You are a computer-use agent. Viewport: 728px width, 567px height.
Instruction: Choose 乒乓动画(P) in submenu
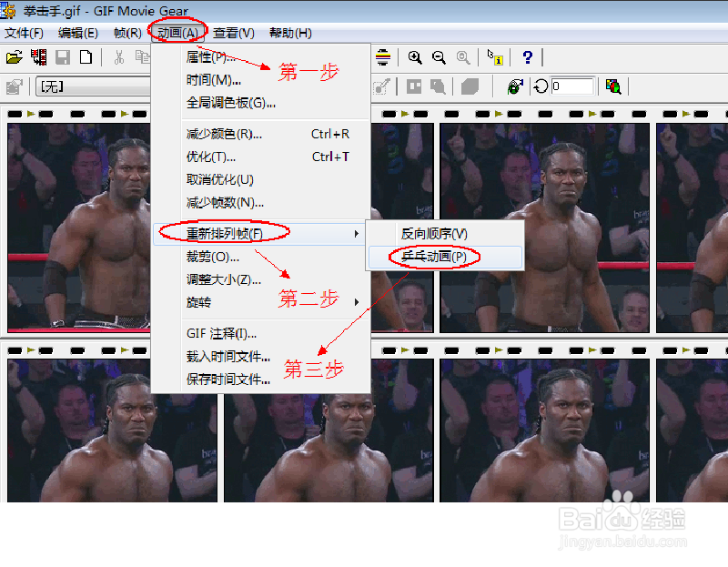pos(445,257)
